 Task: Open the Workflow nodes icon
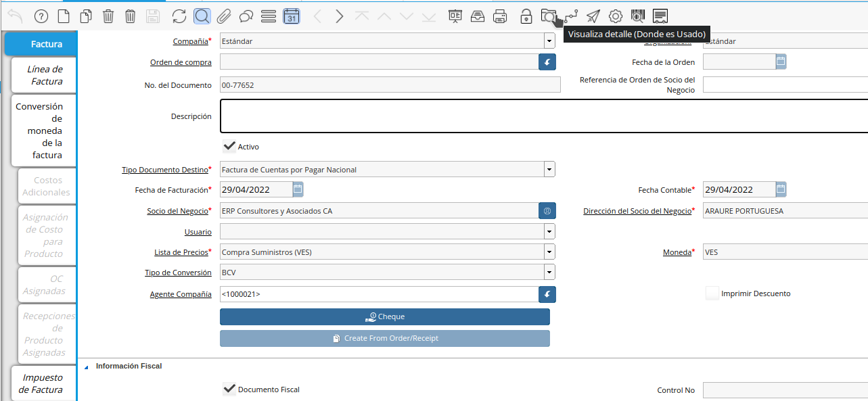pyautogui.click(x=571, y=16)
